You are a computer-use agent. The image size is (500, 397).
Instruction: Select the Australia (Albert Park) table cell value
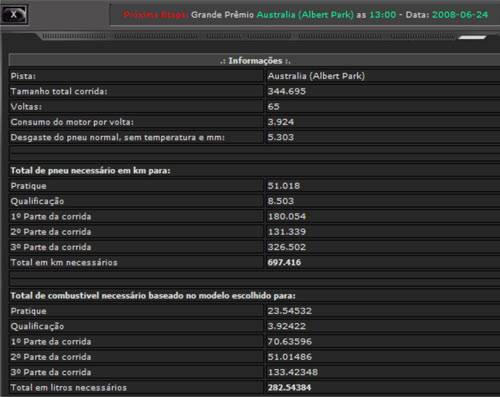coord(316,76)
